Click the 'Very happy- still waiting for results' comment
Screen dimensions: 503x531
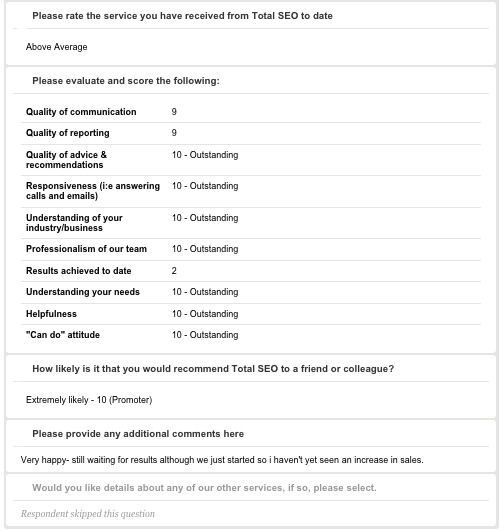coord(222,460)
